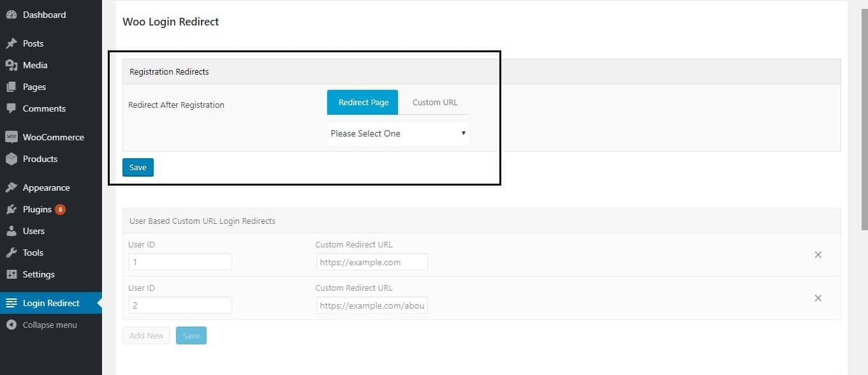Open the Please Select One dropdown
The height and width of the screenshot is (375, 868).
pyautogui.click(x=397, y=133)
